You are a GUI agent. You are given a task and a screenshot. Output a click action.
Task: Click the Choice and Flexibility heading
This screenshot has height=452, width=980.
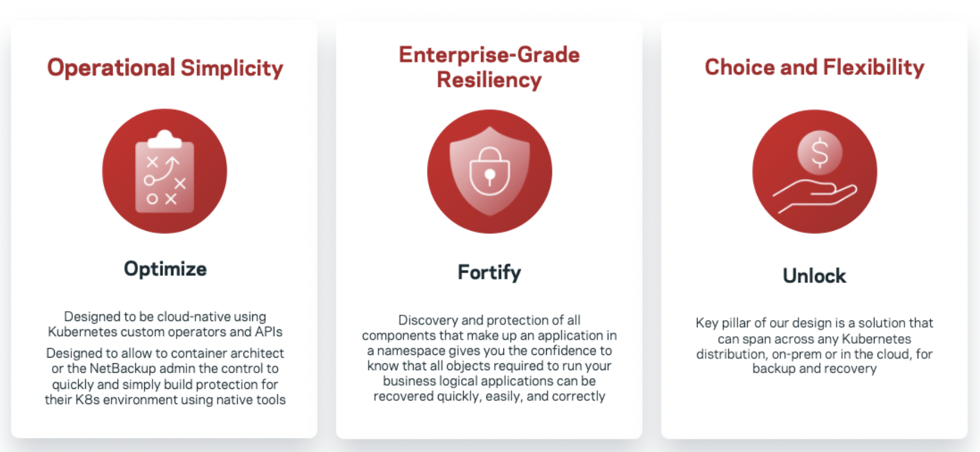click(814, 67)
